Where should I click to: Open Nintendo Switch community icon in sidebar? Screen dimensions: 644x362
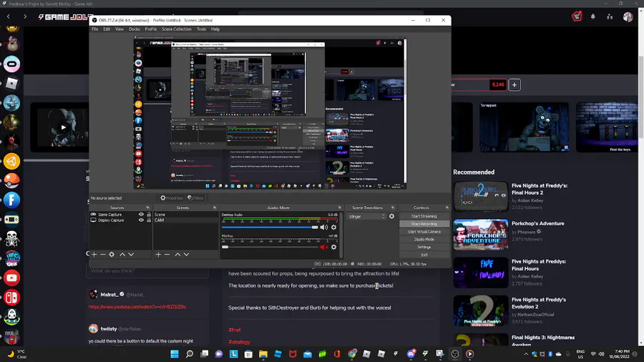[x=12, y=298]
